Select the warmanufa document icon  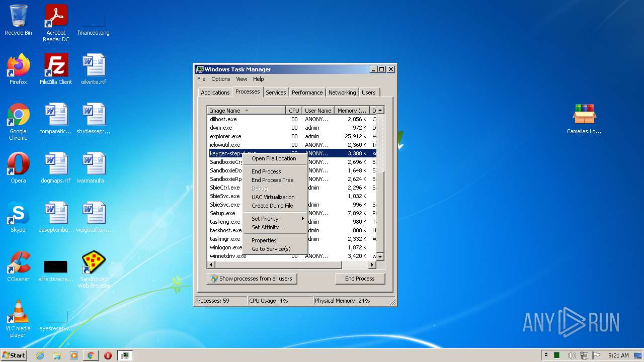point(94,168)
